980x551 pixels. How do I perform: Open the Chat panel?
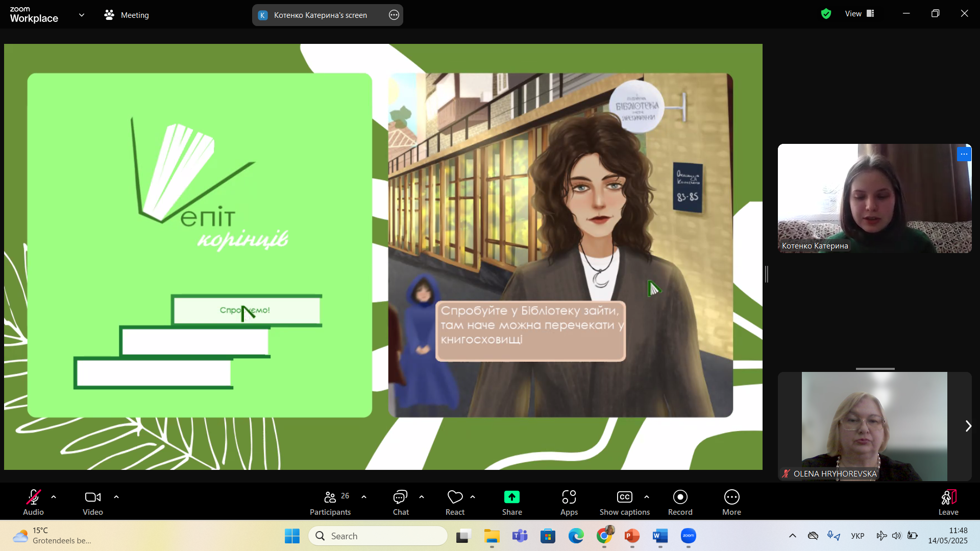pos(400,502)
